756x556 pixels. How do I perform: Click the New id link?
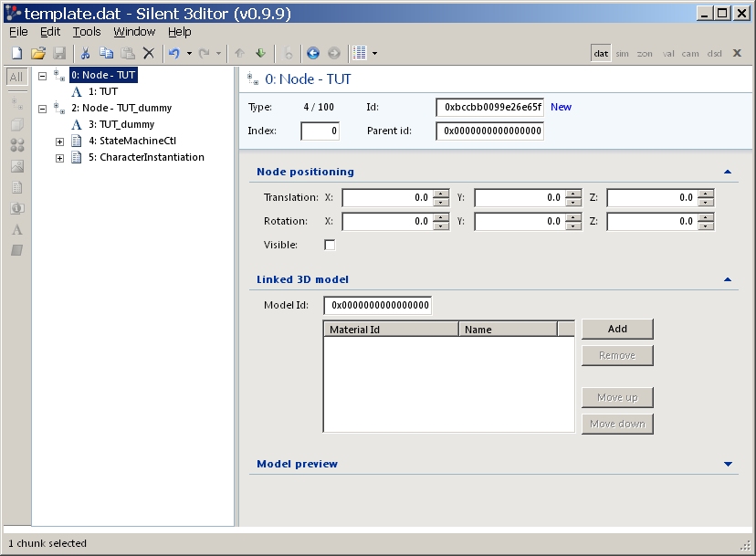coord(562,107)
